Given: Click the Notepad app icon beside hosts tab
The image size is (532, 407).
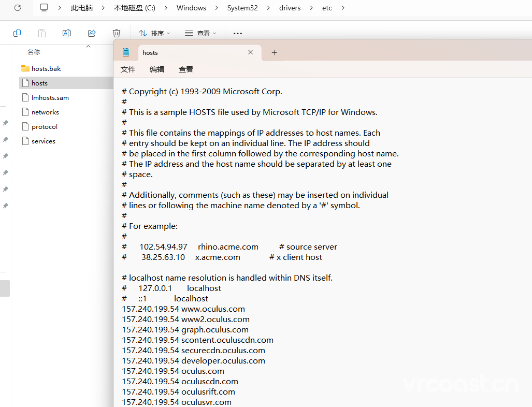Looking at the screenshot, I should tap(126, 52).
